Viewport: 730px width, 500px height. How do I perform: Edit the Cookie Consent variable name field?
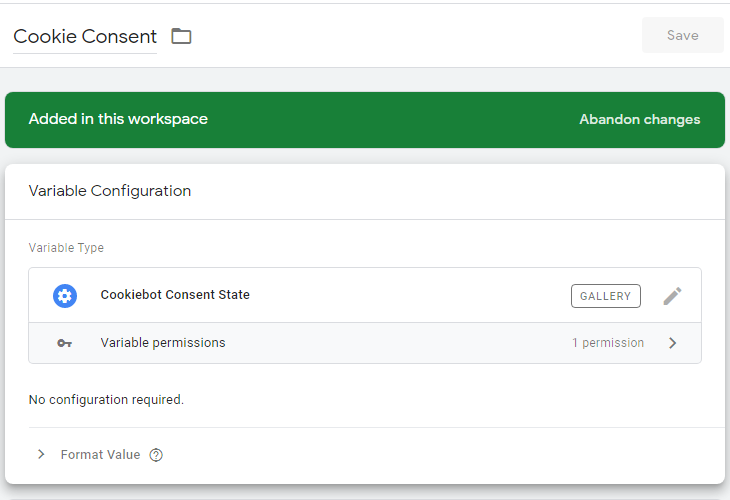85,37
